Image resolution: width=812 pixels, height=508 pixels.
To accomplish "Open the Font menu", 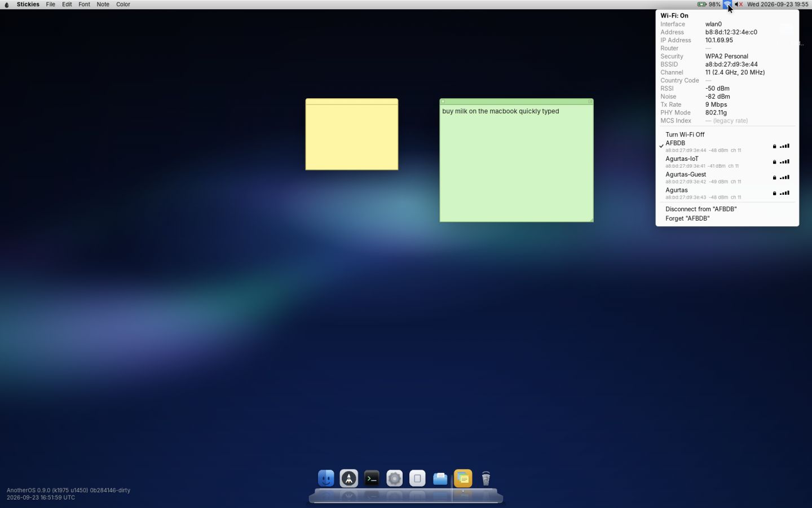I will click(84, 5).
